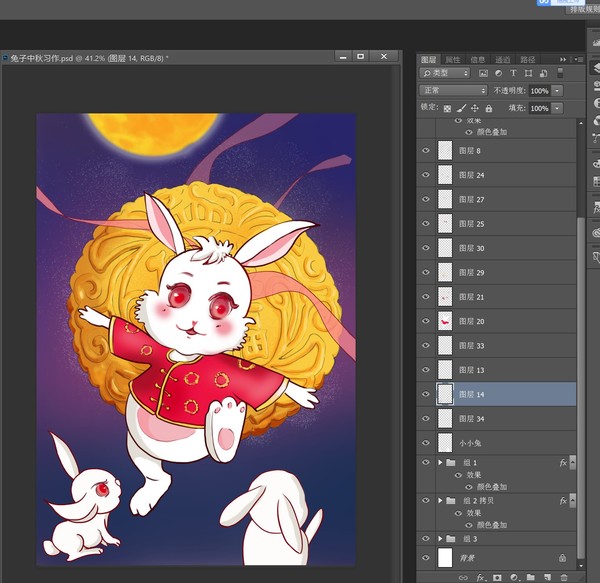Lock layer position move icon

(x=474, y=108)
